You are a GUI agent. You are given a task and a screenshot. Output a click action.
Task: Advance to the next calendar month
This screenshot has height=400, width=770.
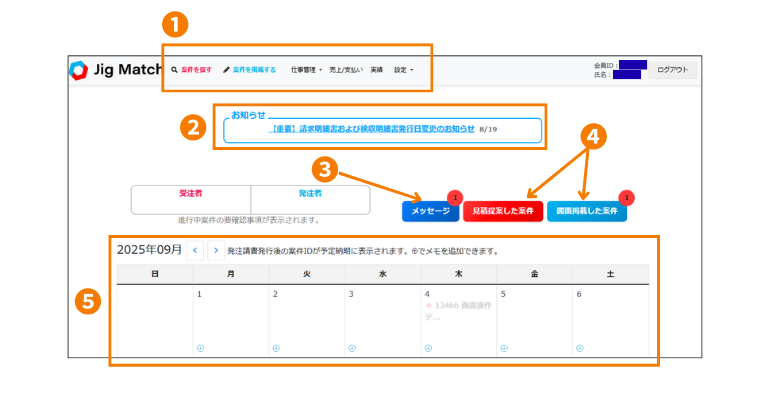pos(215,250)
